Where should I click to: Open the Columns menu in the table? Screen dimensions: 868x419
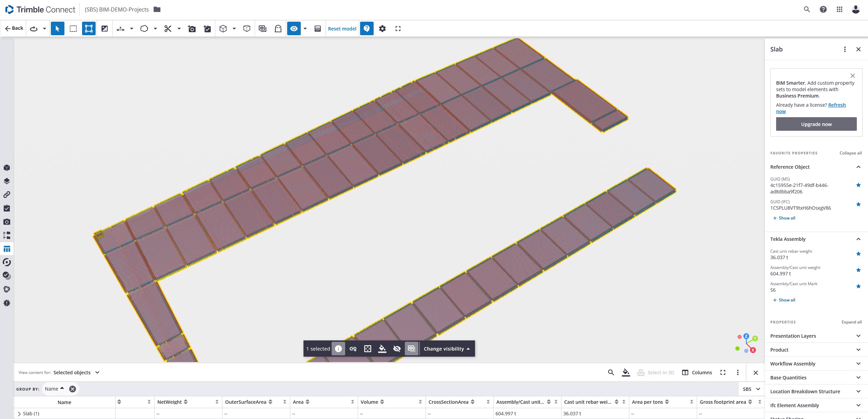click(x=697, y=372)
